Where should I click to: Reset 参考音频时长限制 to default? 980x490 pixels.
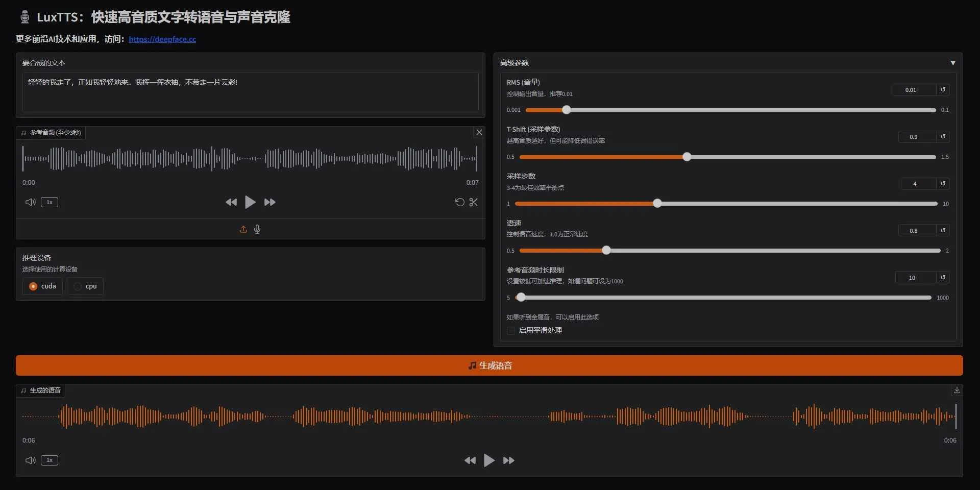click(x=943, y=277)
